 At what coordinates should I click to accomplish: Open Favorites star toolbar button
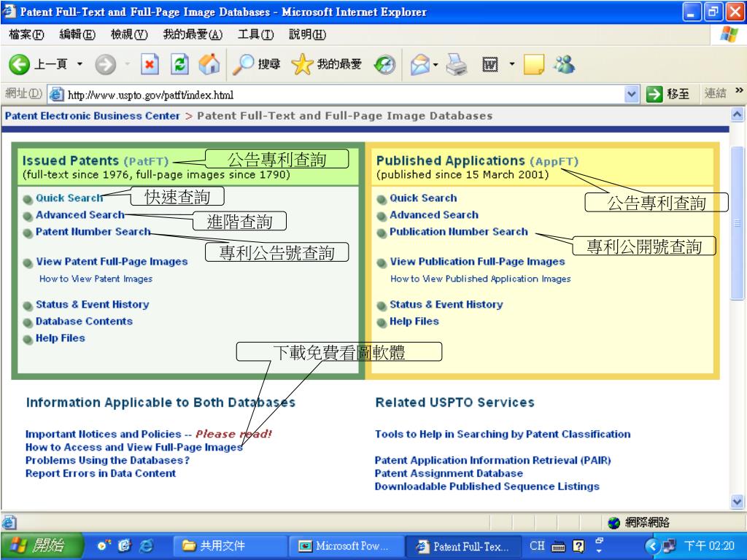326,64
